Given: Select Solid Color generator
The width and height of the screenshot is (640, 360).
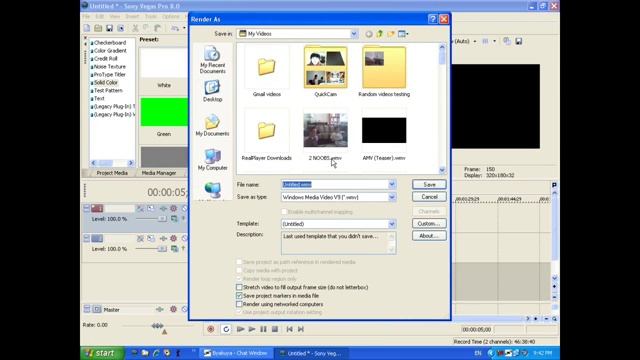Looking at the screenshot, I should [x=106, y=82].
